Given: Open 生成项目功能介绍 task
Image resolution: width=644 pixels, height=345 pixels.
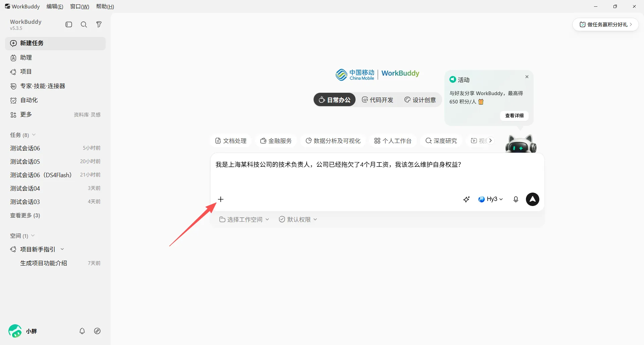Looking at the screenshot, I should (55, 263).
